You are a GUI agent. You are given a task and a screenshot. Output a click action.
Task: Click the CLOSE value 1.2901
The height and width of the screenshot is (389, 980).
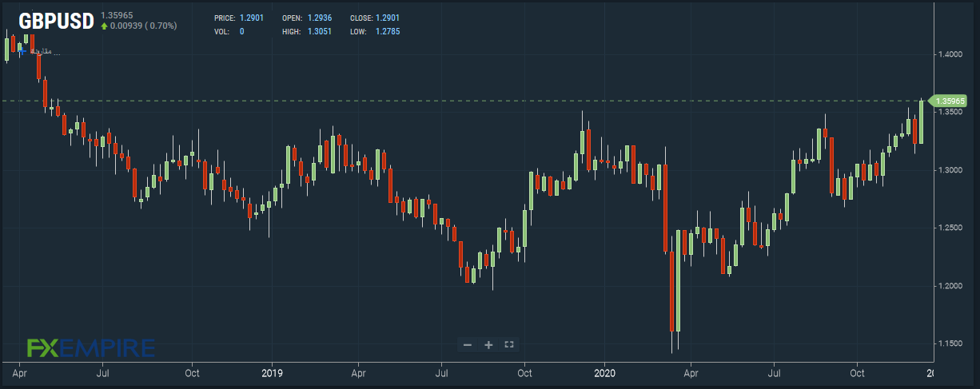[388, 18]
